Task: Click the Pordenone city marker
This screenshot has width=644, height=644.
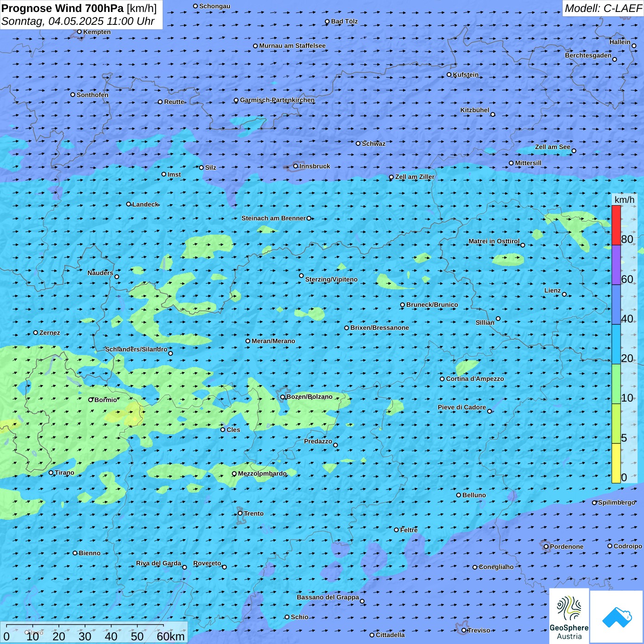Action: (546, 546)
